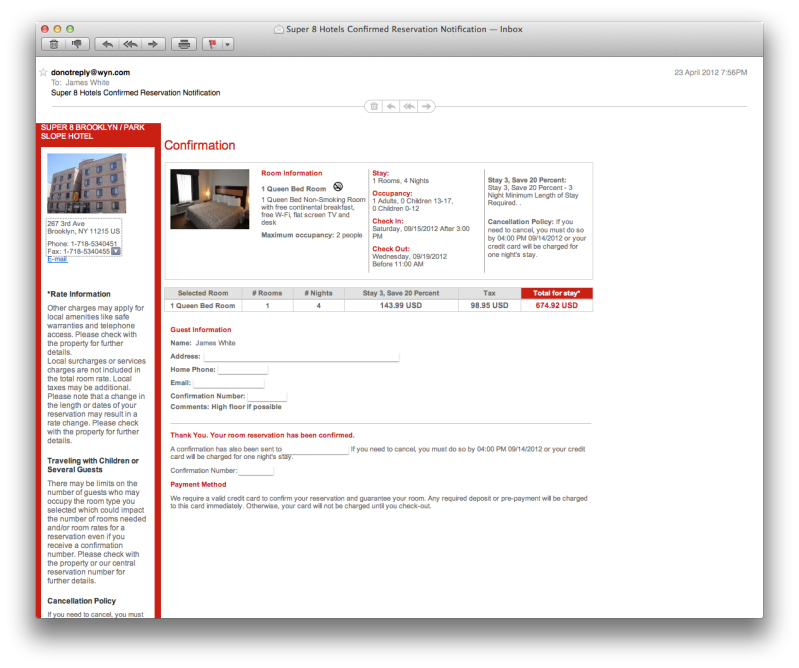Click the Address field in Guest Information
Image resolution: width=799 pixels, height=668 pixels.
coord(301,357)
